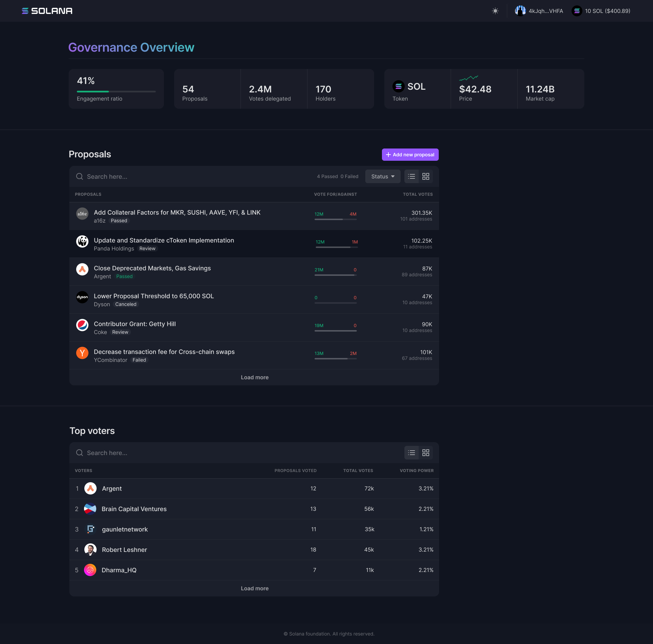Load more top voters
This screenshot has width=653, height=644.
point(254,588)
